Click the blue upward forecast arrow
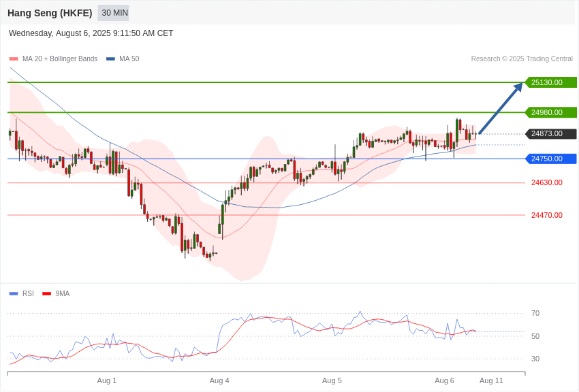 (x=501, y=108)
